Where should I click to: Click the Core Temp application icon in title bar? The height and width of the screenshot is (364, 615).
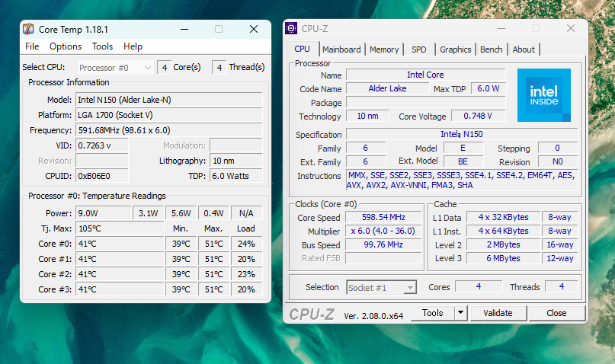point(28,29)
